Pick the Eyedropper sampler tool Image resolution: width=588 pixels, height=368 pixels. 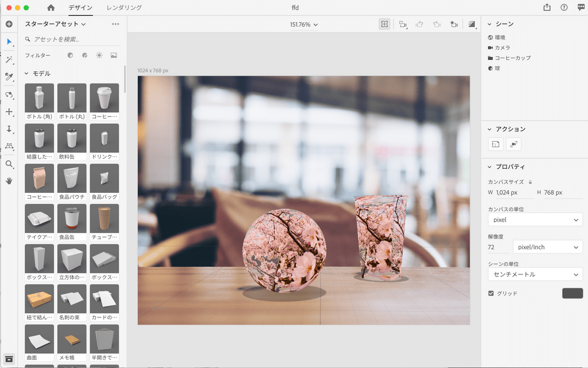[9, 76]
